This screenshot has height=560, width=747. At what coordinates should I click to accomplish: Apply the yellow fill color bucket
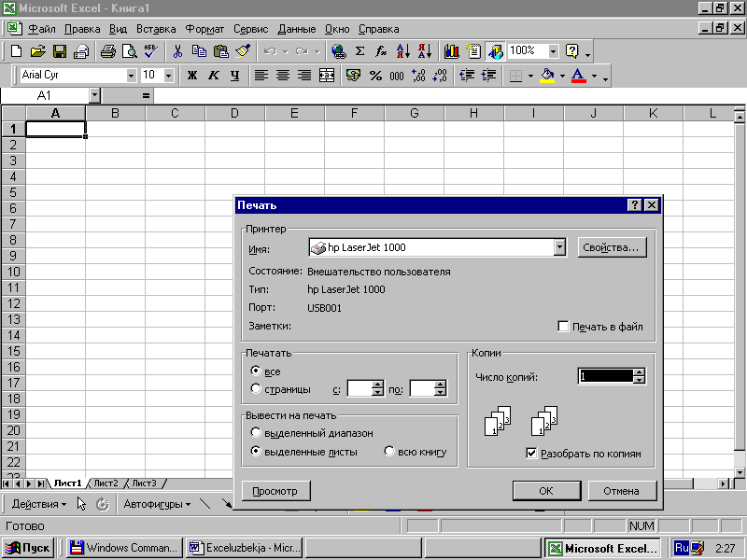coord(547,76)
